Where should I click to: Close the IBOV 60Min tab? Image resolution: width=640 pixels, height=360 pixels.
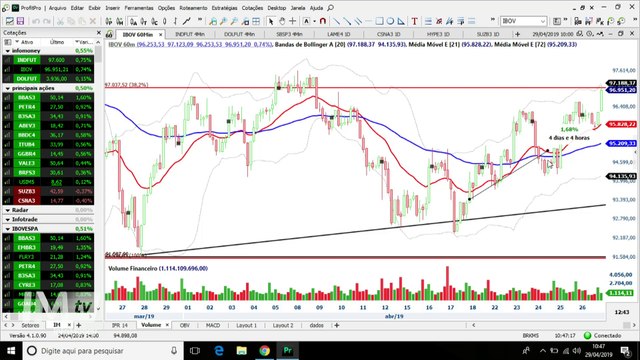click(x=160, y=35)
